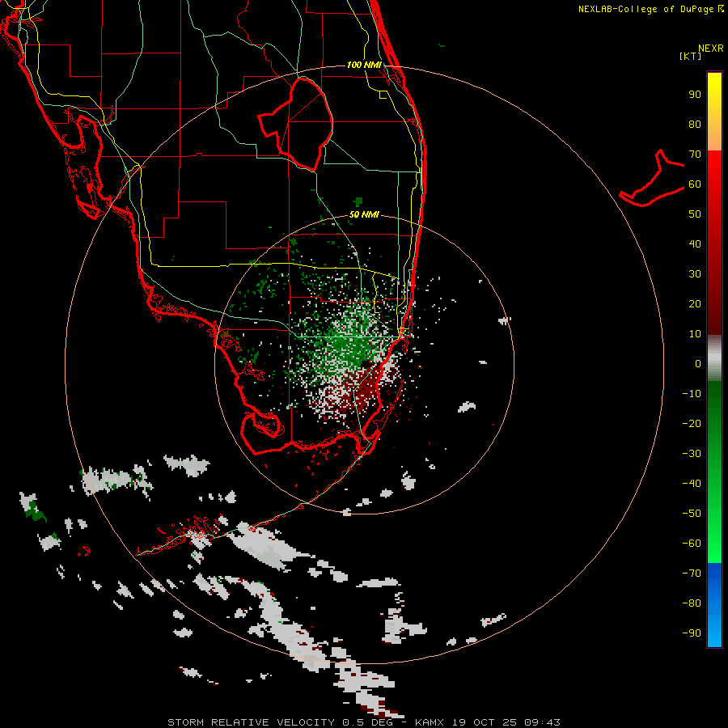Click the -80 scale value
Image resolution: width=728 pixels, height=728 pixels.
click(692, 603)
